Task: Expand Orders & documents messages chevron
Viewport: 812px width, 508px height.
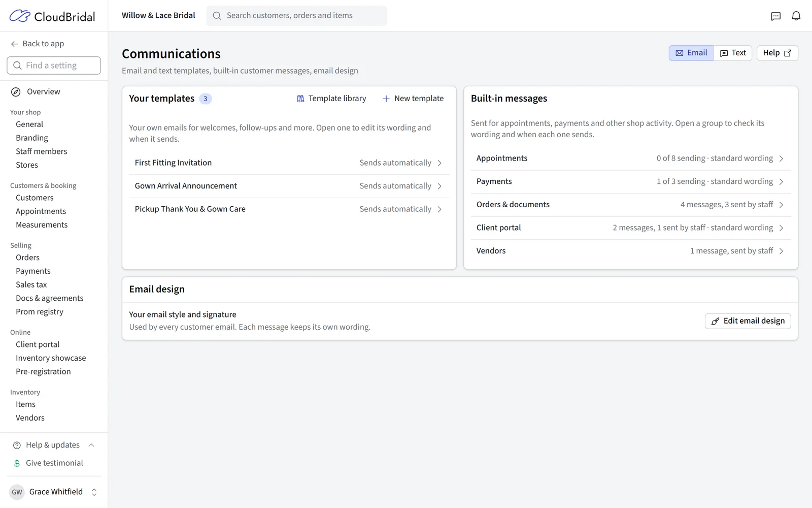Action: [x=781, y=205]
